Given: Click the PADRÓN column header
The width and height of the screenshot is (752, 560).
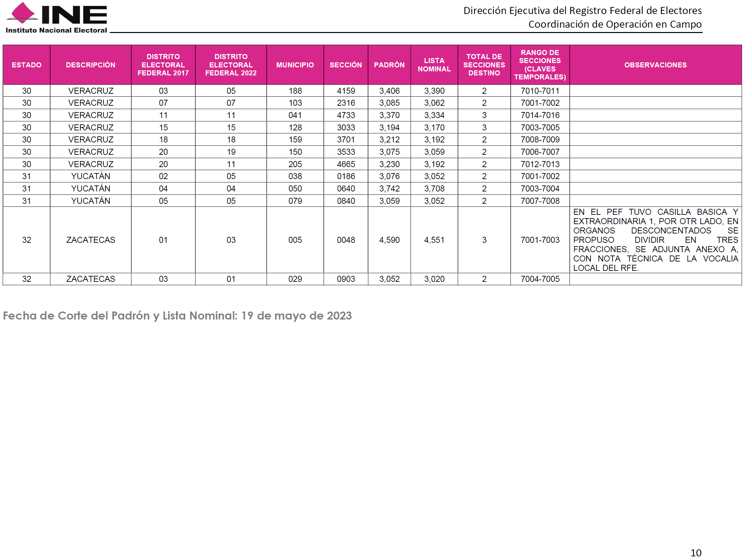Looking at the screenshot, I should click(x=389, y=65).
